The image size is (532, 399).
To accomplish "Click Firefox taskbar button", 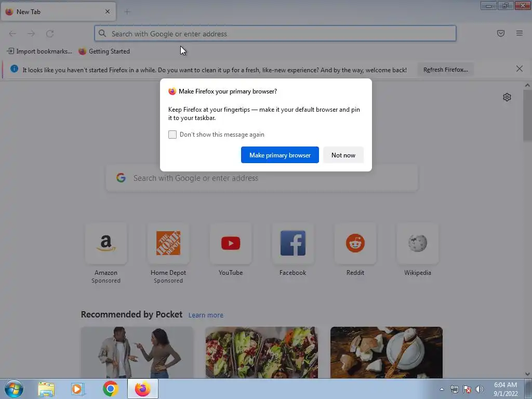I will 143,389.
